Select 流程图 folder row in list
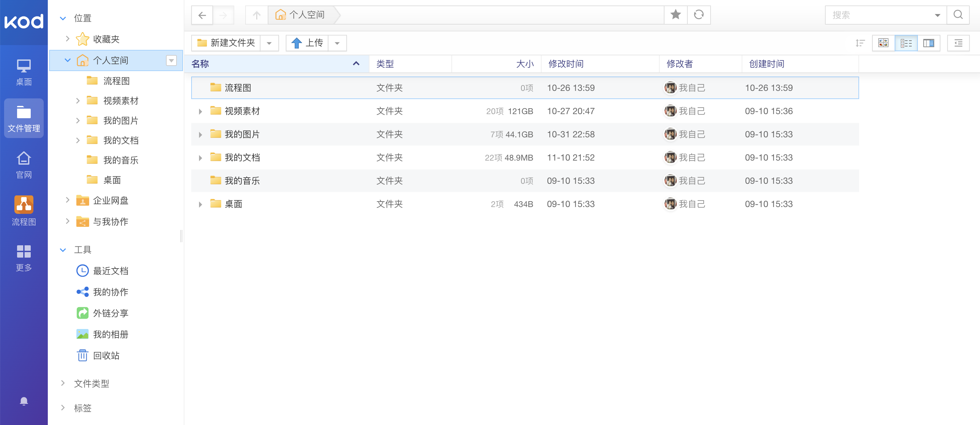 coord(525,88)
